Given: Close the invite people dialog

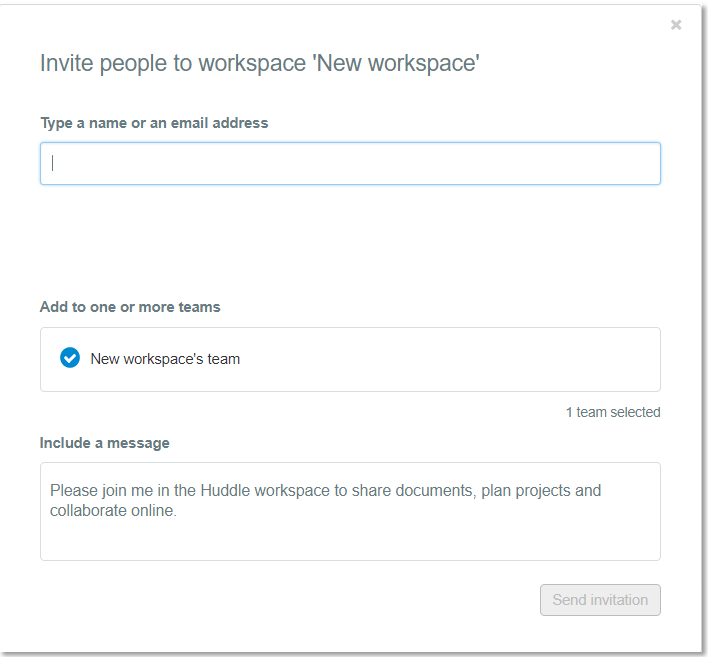Looking at the screenshot, I should pos(675,25).
